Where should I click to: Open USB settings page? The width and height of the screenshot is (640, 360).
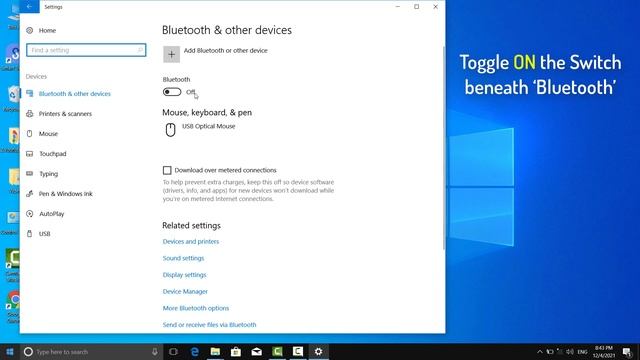(44, 233)
